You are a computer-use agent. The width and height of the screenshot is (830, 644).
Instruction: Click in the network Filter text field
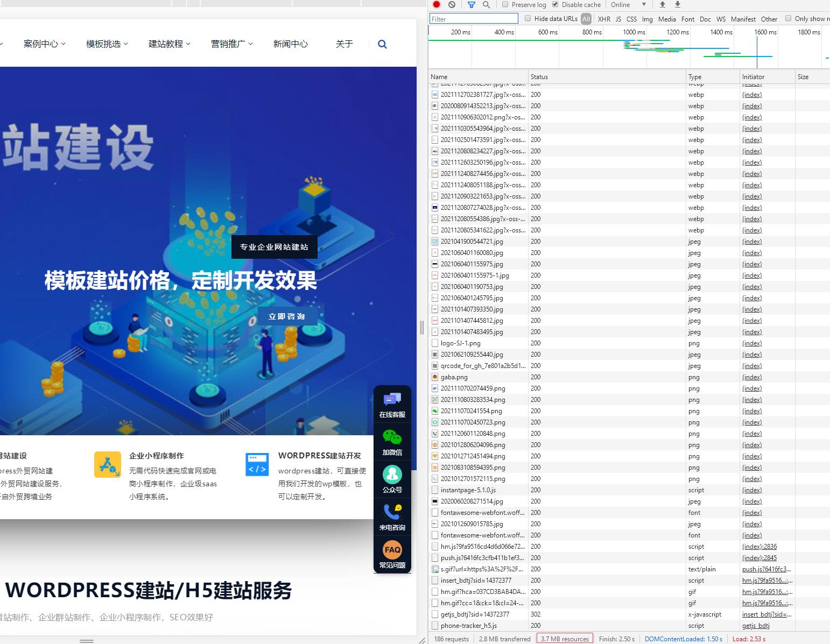[x=474, y=19]
